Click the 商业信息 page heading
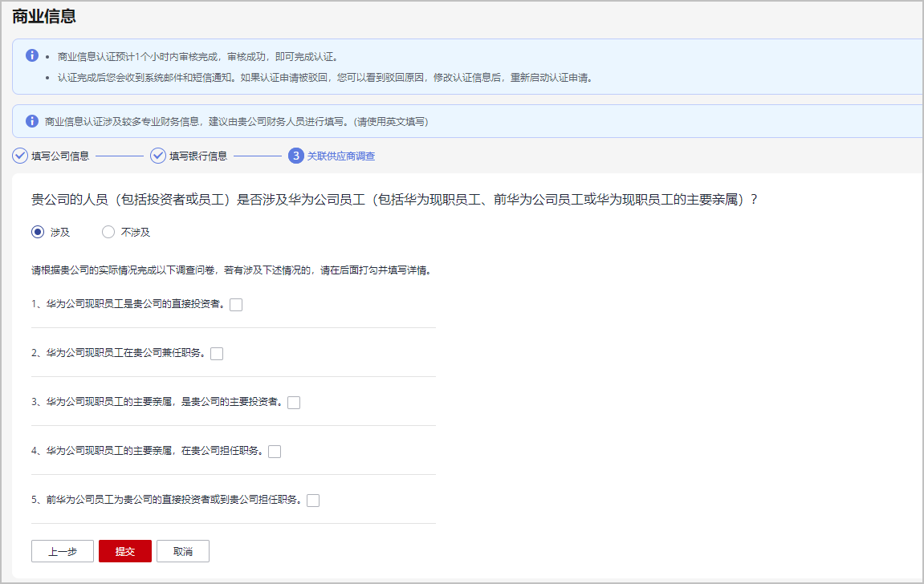This screenshot has height=584, width=924. click(x=44, y=17)
